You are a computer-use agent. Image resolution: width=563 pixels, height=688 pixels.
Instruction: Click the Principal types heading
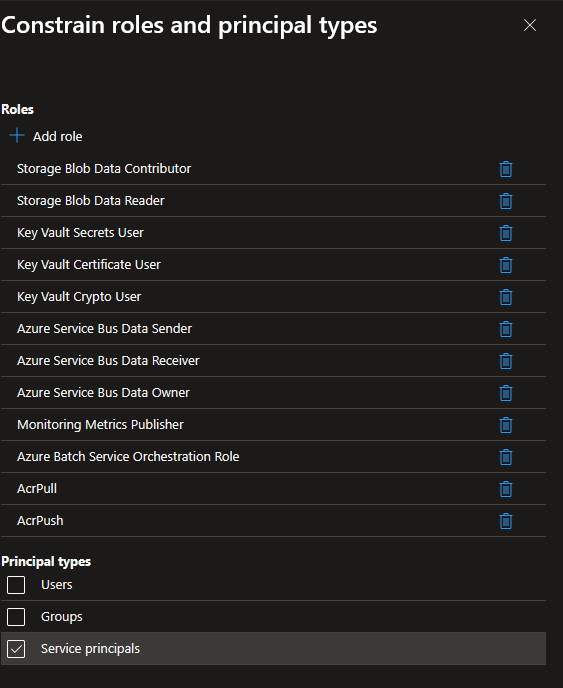click(x=46, y=562)
